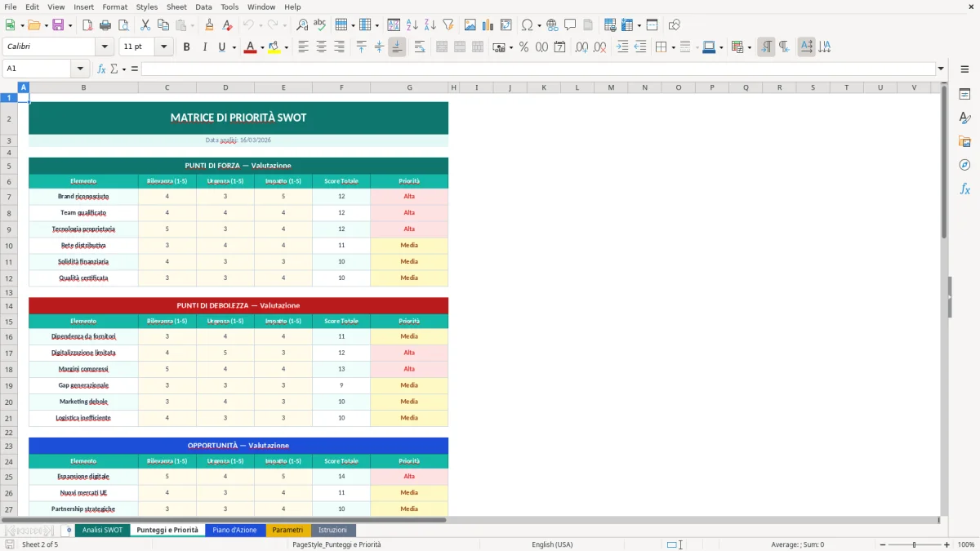The width and height of the screenshot is (980, 551).
Task: Open Find and Replace
Action: pos(302,25)
